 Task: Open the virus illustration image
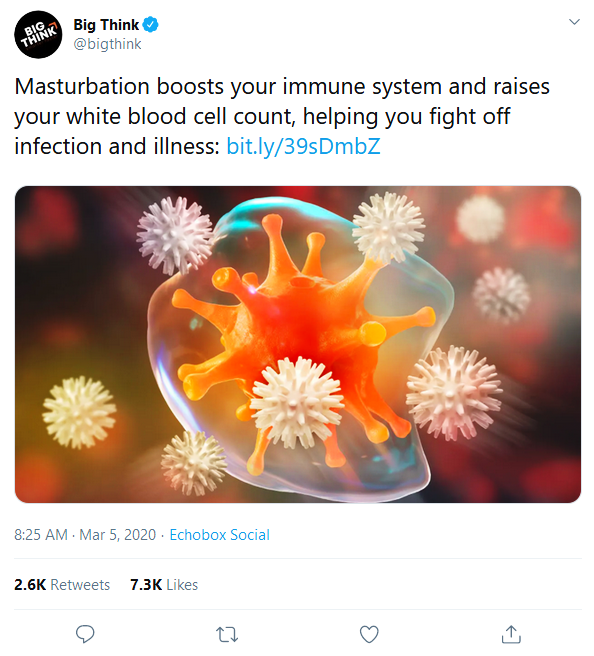point(298,344)
